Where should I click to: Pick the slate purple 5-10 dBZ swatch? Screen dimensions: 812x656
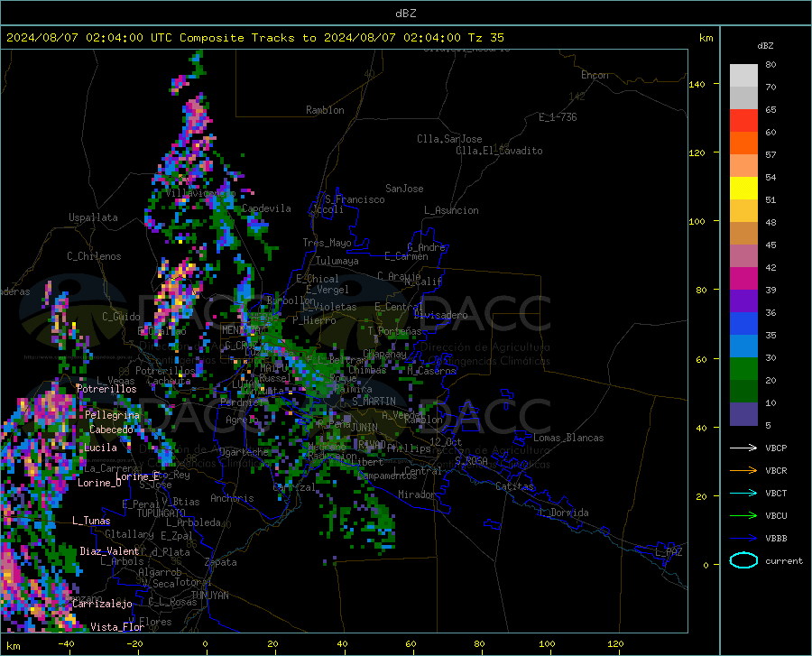click(x=743, y=414)
